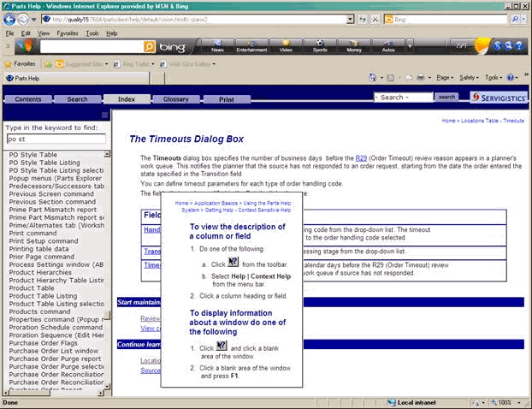Click the Home icon in command bar
Image resolution: width=532 pixels, height=409 pixels.
[x=373, y=78]
